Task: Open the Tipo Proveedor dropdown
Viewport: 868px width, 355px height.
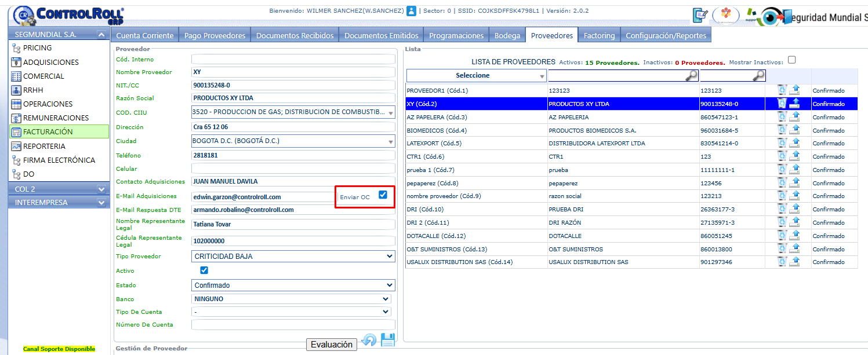Action: (x=293, y=257)
